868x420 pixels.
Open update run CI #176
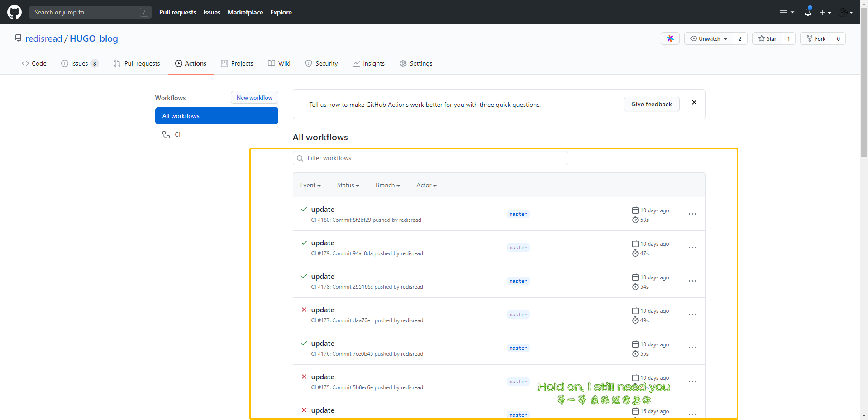coord(323,343)
